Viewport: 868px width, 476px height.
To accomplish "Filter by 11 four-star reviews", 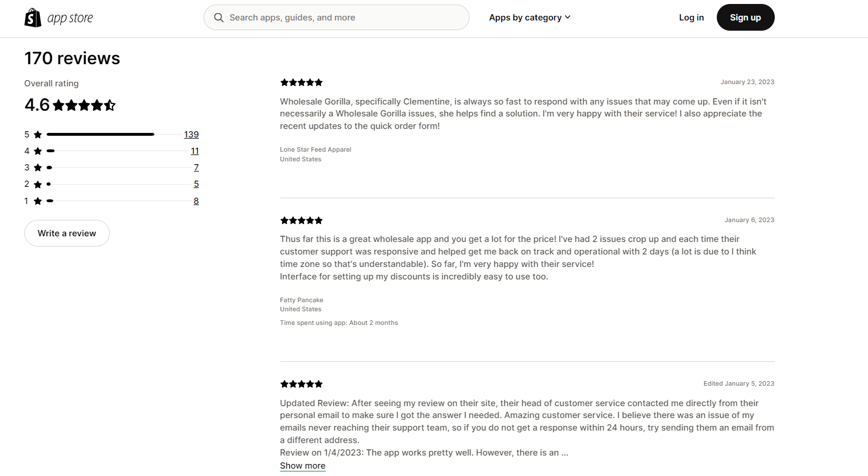I will (x=195, y=151).
